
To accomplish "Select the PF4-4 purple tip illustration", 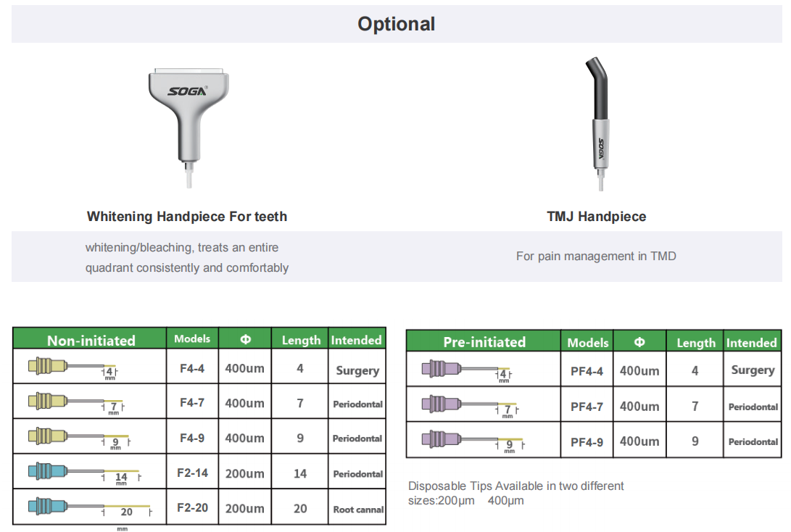I will (x=467, y=371).
